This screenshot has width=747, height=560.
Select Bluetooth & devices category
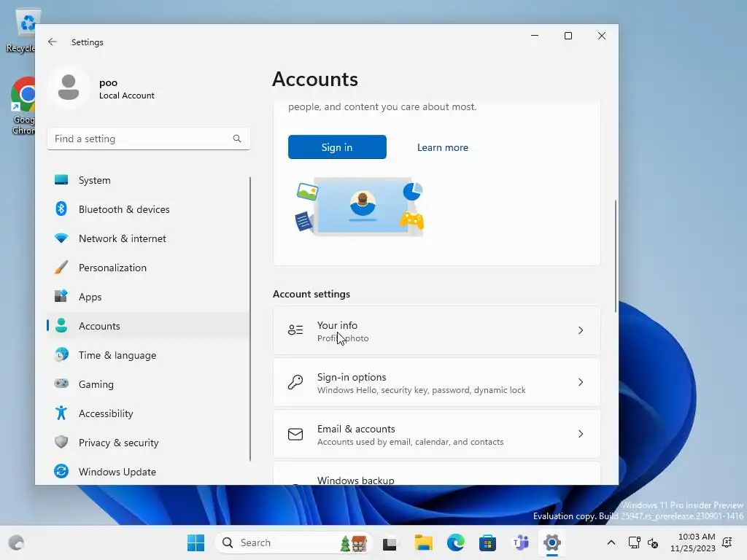(149, 209)
